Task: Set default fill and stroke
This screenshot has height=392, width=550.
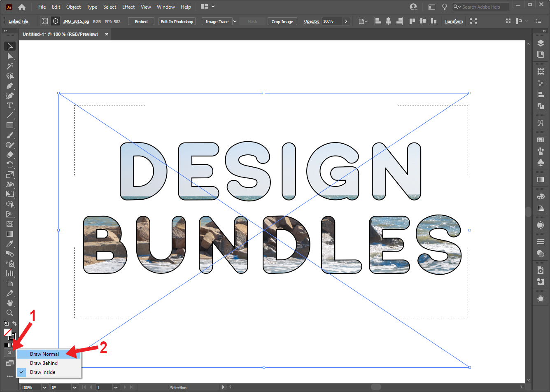Action: pyautogui.click(x=6, y=323)
